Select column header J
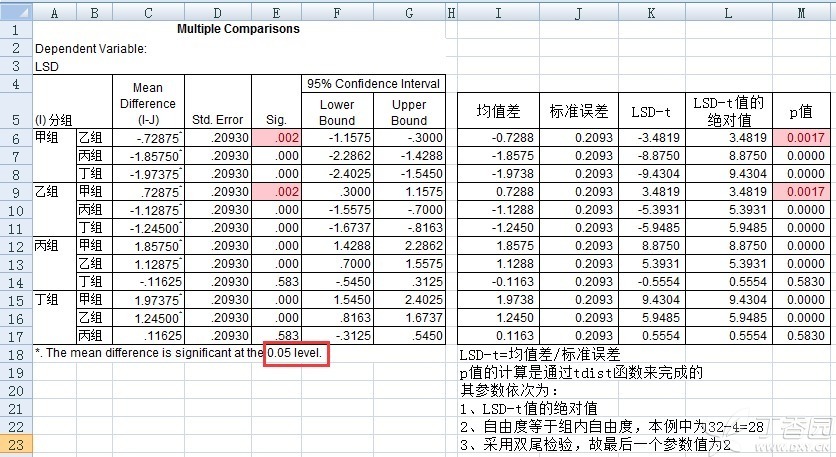 [579, 12]
